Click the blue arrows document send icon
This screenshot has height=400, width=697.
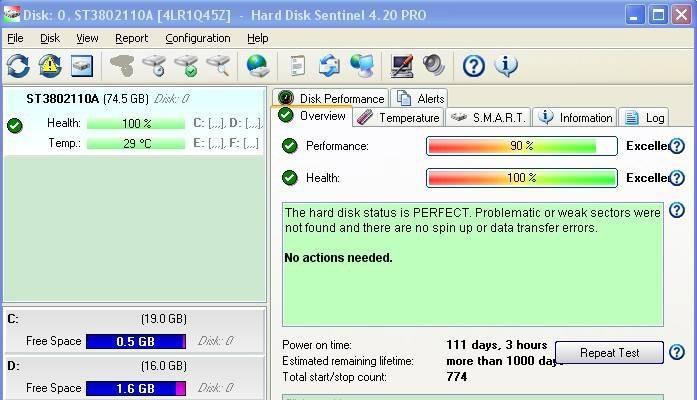click(329, 66)
